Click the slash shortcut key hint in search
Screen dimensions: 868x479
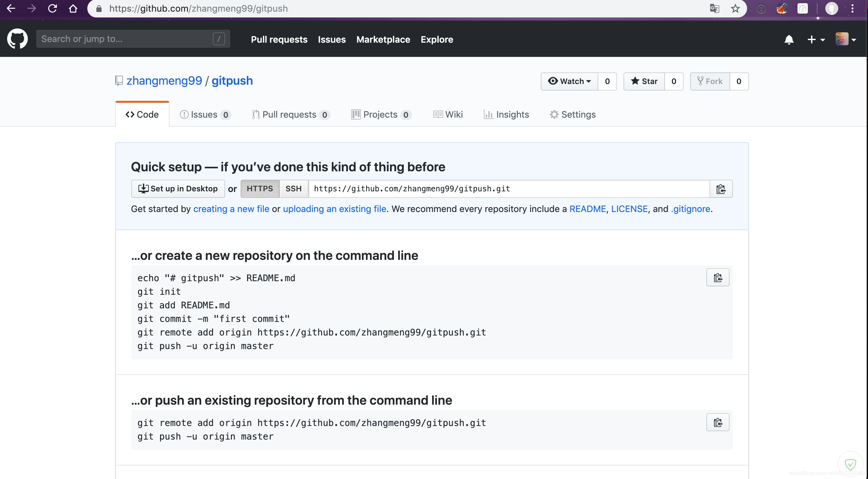pyautogui.click(x=218, y=39)
